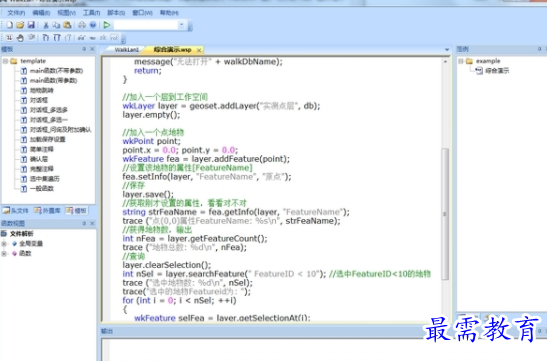Switch to the 头文件 bottom tab
Screen dimensions: 547x361
click(16, 211)
